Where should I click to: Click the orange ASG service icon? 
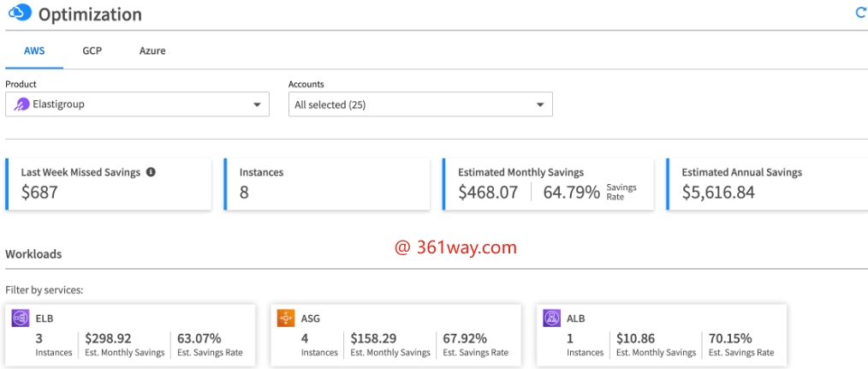[x=286, y=318]
